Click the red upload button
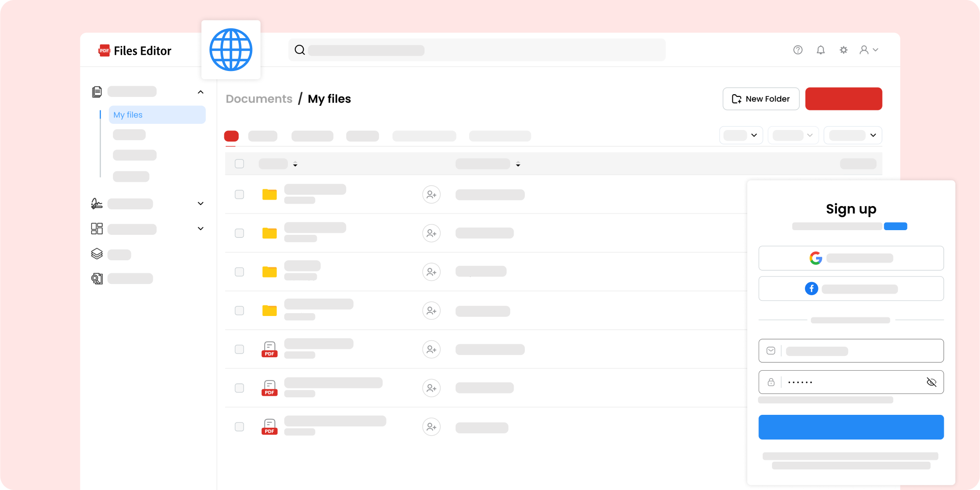980x490 pixels. [x=843, y=99]
